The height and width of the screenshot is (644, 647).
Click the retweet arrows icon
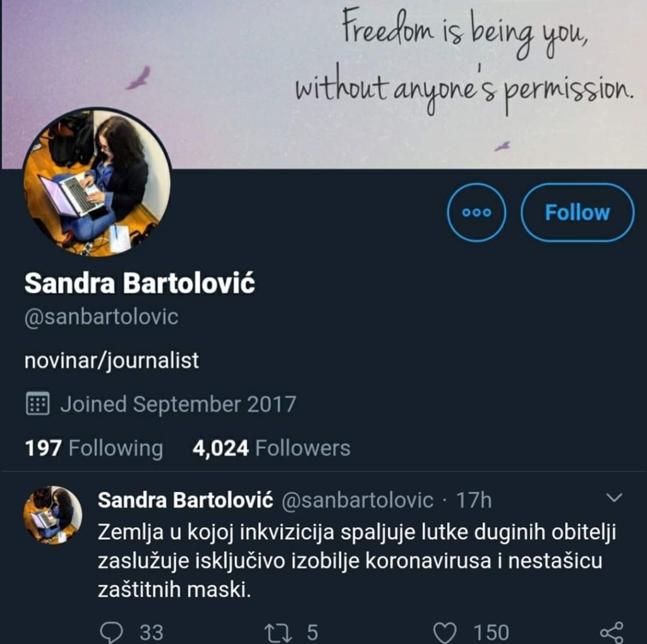coord(278,633)
